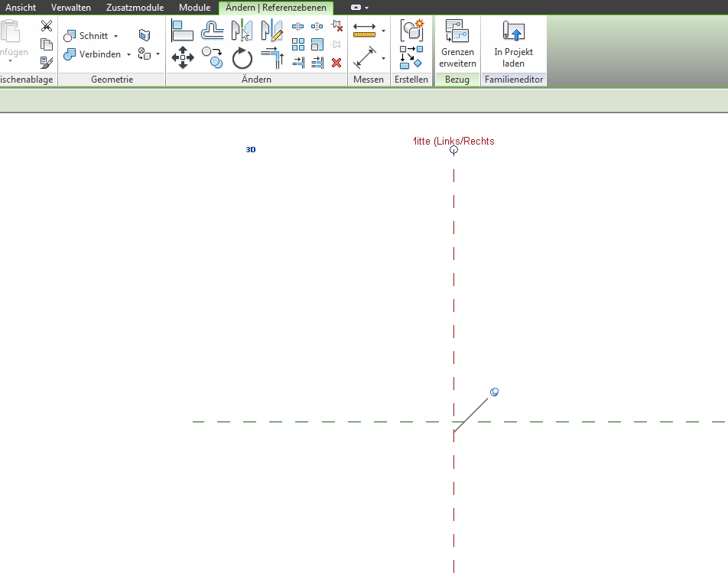Click the Messen panel title

[369, 80]
